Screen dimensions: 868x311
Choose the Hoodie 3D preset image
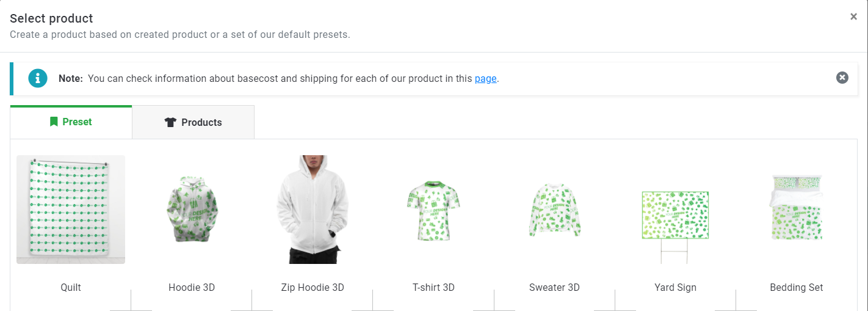pos(192,210)
